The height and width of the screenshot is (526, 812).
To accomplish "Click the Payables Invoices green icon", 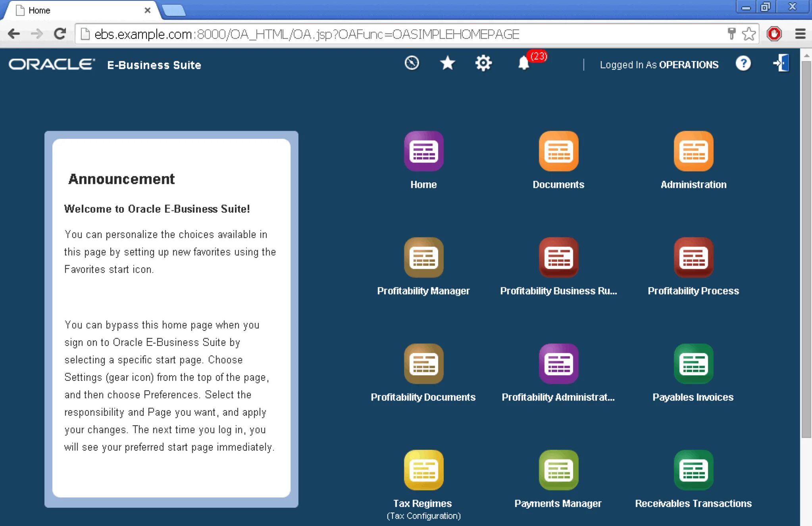I will point(693,364).
